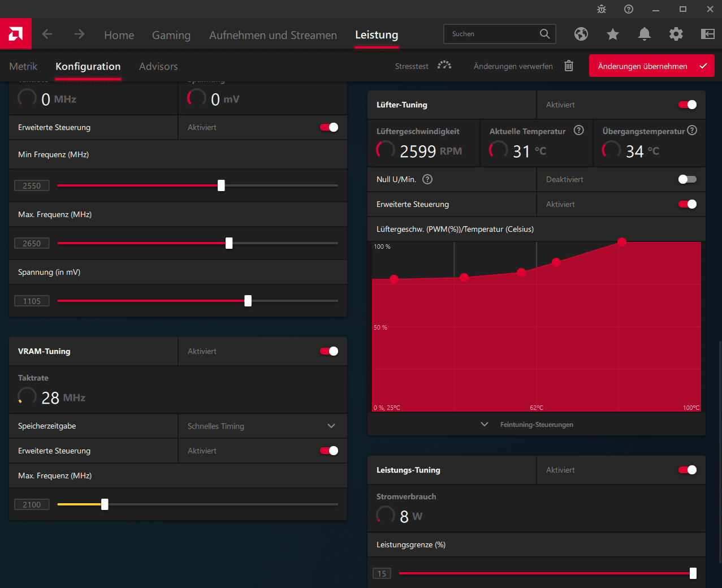Screen dimensions: 722x588
Task: Expand Feintuning-Steuerungen section
Action: [537, 424]
